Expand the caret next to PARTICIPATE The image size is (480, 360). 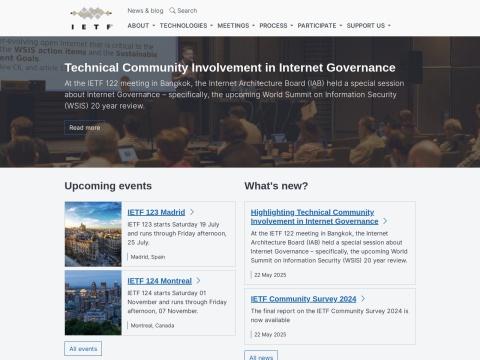341,26
